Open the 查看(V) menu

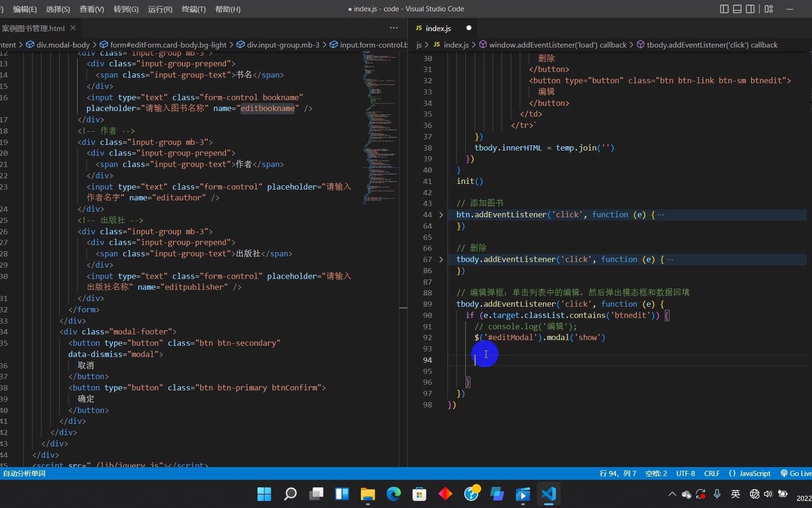pos(92,9)
